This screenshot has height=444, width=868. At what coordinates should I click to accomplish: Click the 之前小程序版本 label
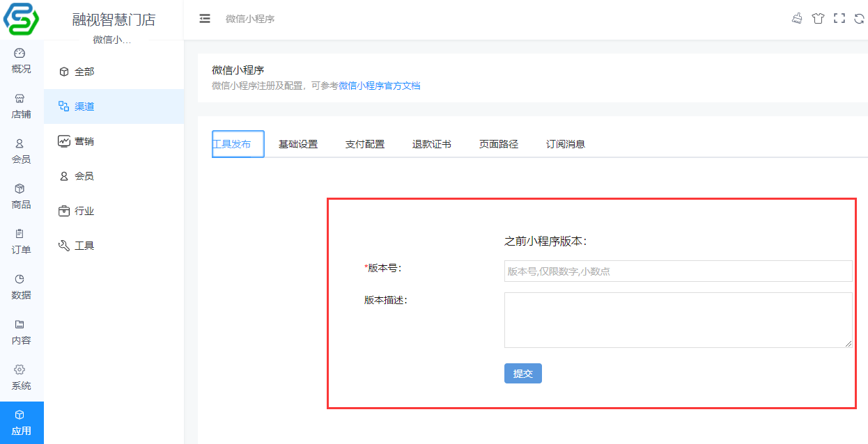(545, 241)
